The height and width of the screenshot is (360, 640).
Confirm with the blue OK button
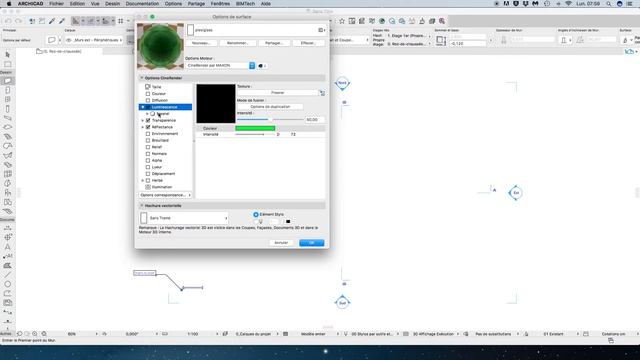(x=311, y=243)
